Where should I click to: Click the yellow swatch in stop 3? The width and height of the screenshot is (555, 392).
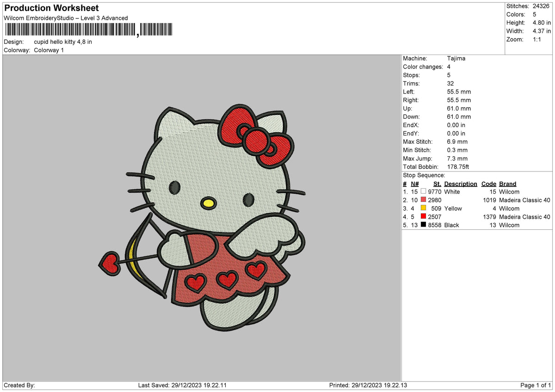pos(423,208)
